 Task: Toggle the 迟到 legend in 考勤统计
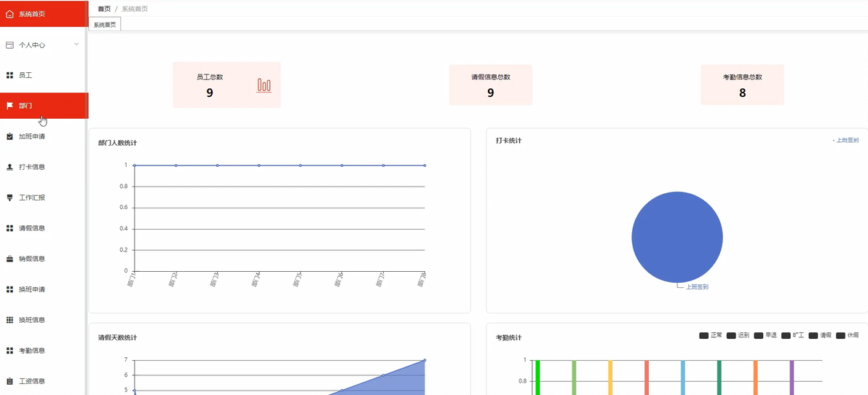738,336
